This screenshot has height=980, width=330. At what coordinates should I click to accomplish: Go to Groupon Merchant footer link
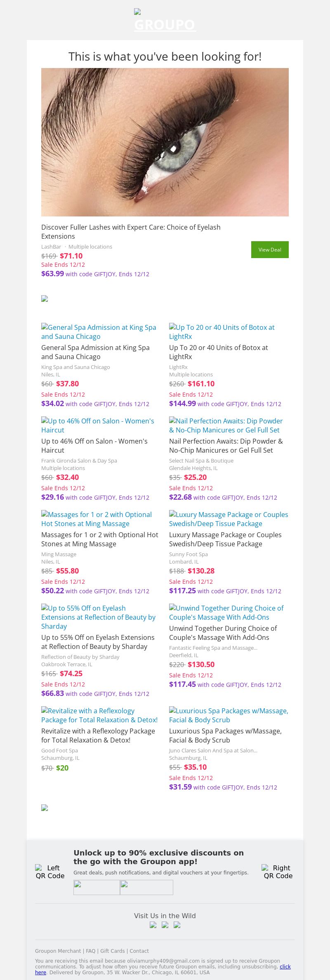(58, 951)
